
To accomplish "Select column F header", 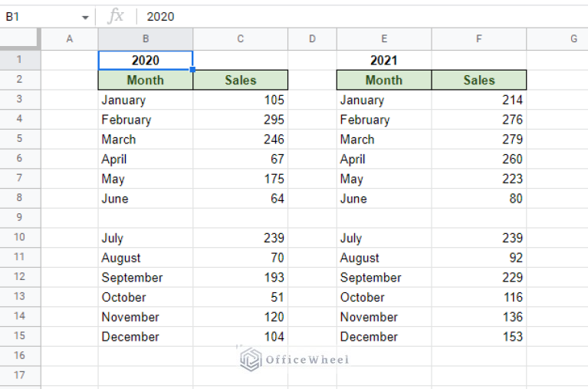I will [479, 39].
